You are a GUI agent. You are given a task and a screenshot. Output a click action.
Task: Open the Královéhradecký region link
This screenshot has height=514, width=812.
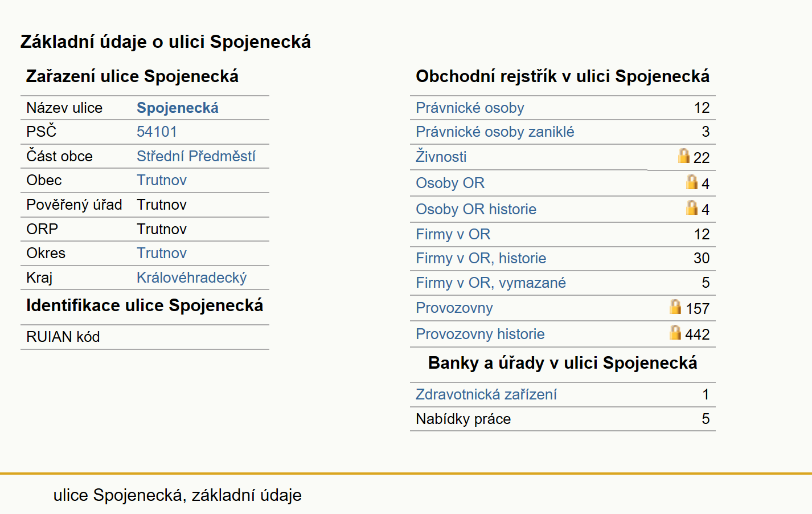click(x=192, y=278)
